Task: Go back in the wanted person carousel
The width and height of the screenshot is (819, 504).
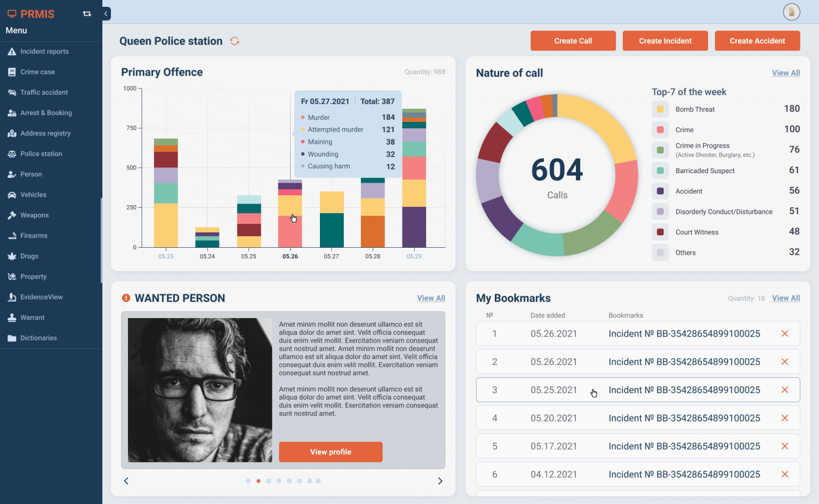Action: [126, 481]
